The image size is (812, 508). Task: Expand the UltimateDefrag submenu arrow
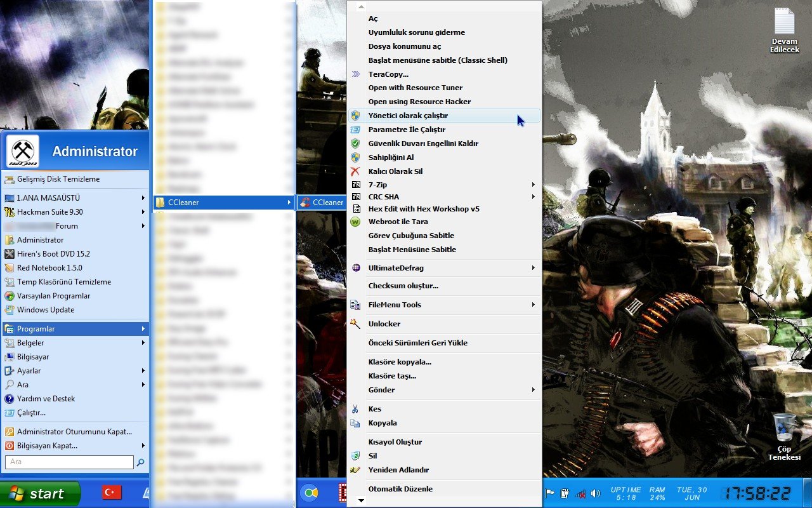coord(534,268)
